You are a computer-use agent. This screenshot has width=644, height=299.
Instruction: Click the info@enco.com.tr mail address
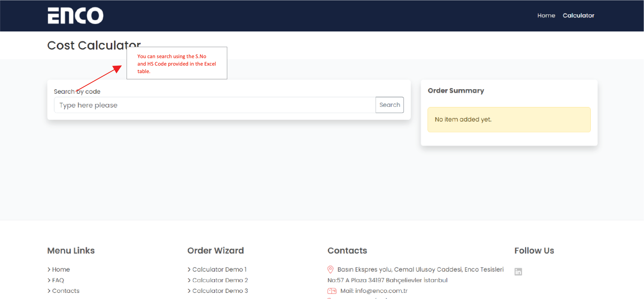pyautogui.click(x=381, y=291)
